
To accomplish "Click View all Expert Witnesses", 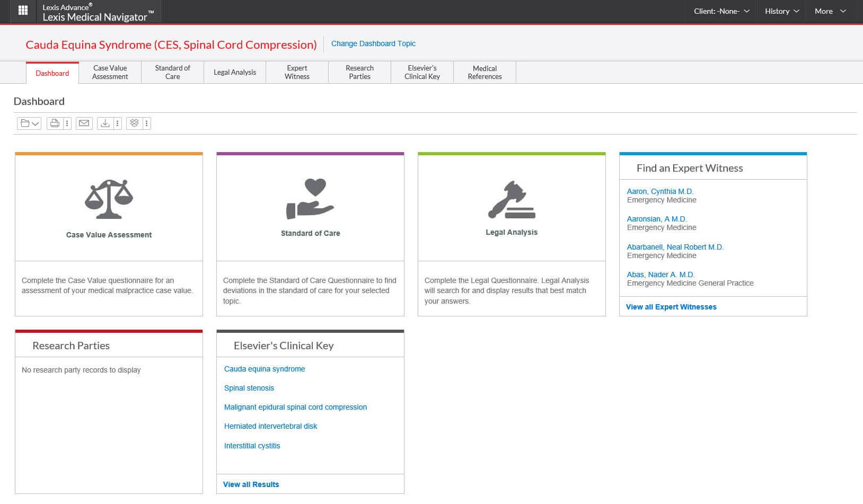I will (x=671, y=307).
